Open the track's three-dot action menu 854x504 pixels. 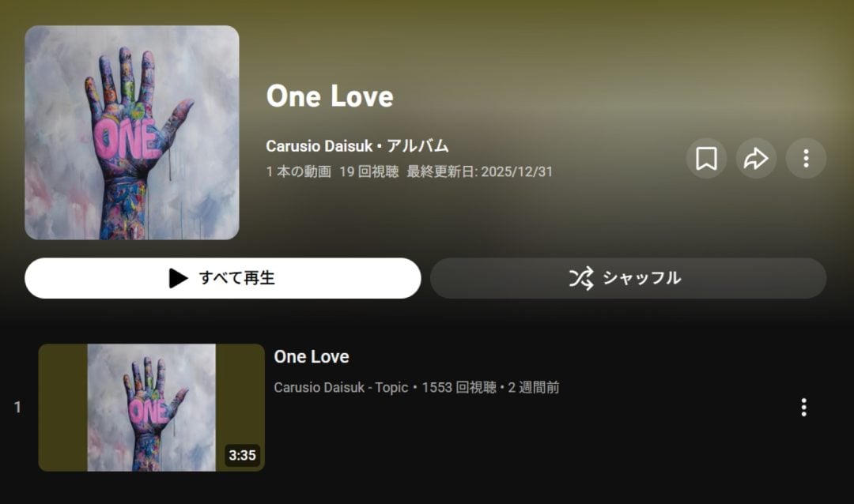(804, 407)
